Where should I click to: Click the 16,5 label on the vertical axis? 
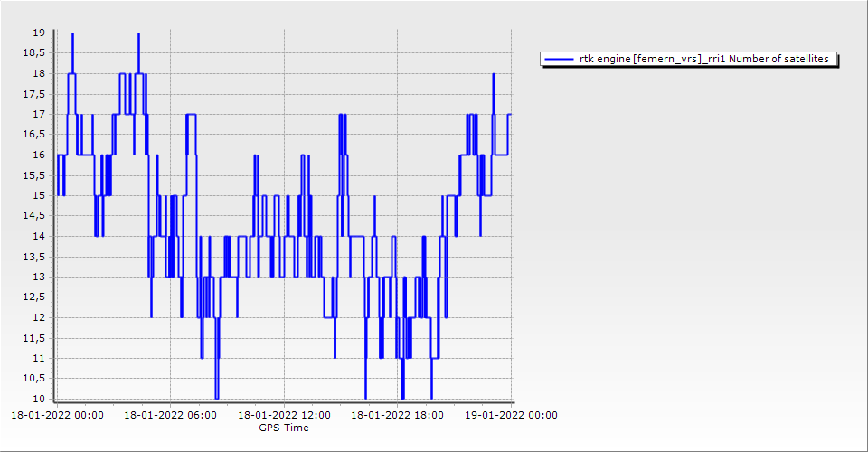[x=35, y=134]
